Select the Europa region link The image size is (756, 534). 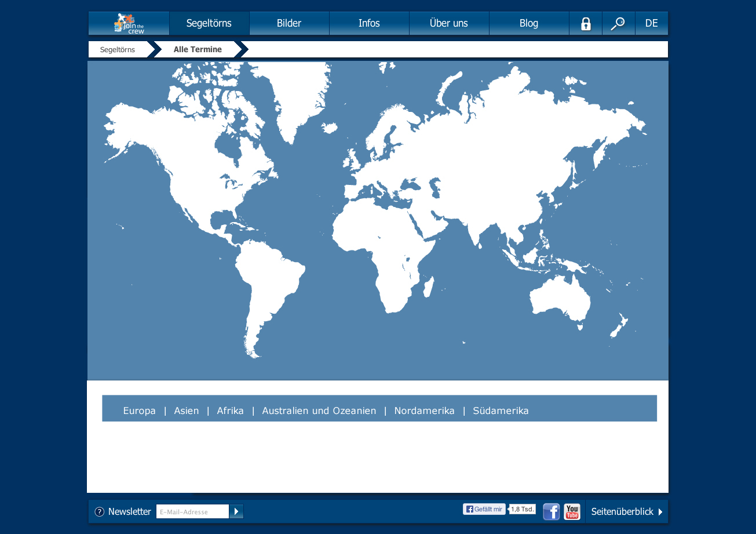pyautogui.click(x=139, y=411)
